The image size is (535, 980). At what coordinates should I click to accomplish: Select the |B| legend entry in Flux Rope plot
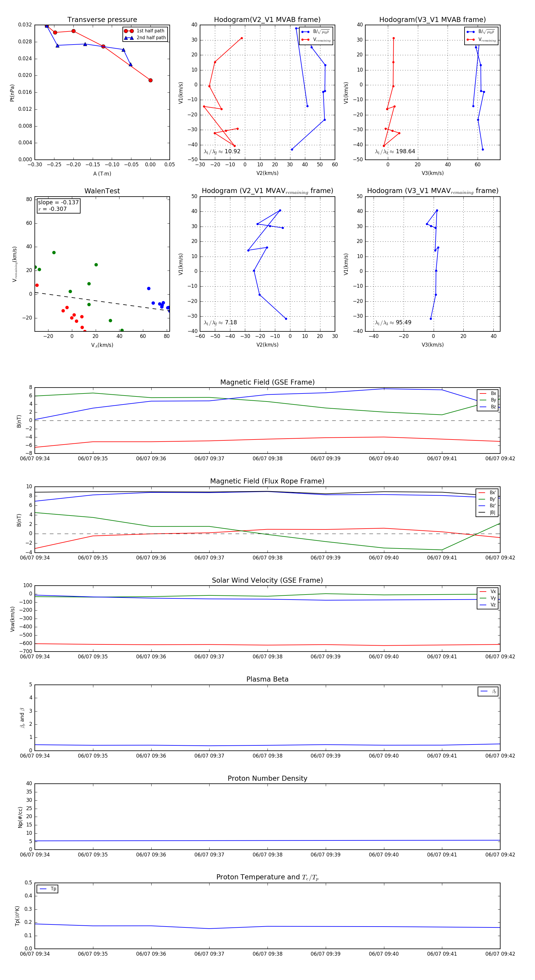[x=487, y=513]
